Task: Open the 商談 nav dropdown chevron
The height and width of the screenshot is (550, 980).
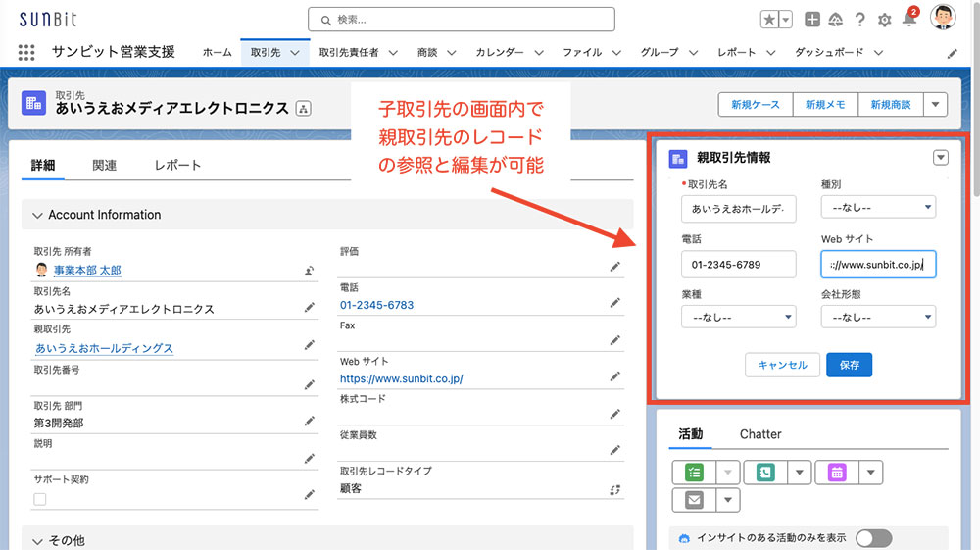Action: coord(451,53)
